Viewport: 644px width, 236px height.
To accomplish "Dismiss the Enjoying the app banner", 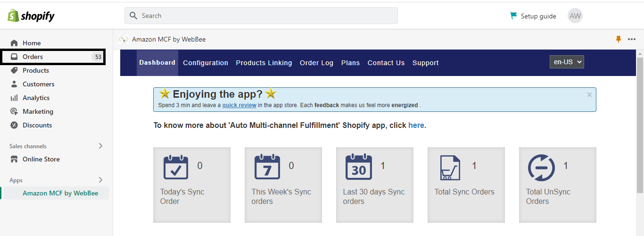I will [589, 94].
